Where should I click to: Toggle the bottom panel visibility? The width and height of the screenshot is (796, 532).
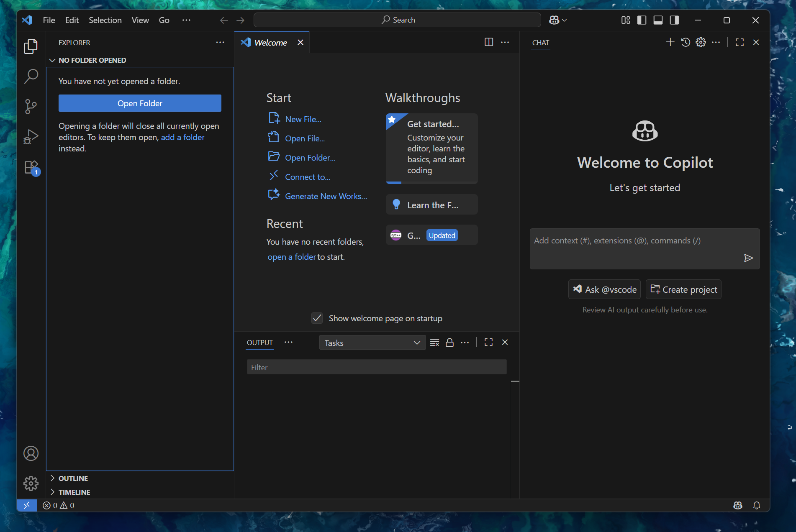pyautogui.click(x=658, y=20)
